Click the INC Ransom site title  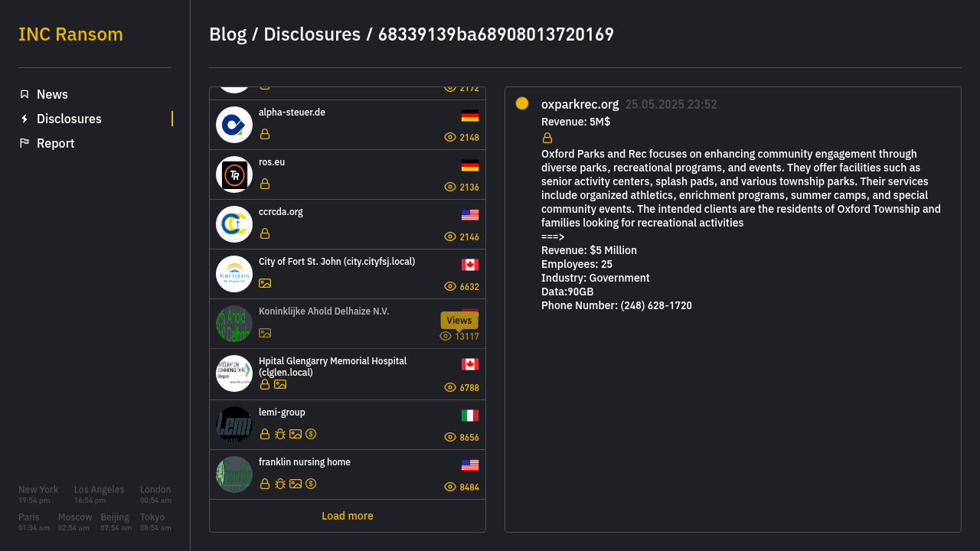(70, 34)
